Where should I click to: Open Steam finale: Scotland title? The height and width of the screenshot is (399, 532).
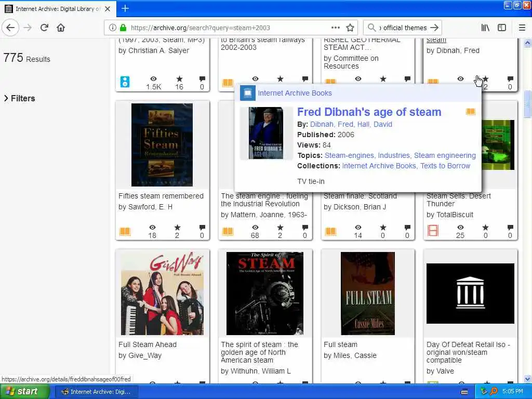[360, 196]
